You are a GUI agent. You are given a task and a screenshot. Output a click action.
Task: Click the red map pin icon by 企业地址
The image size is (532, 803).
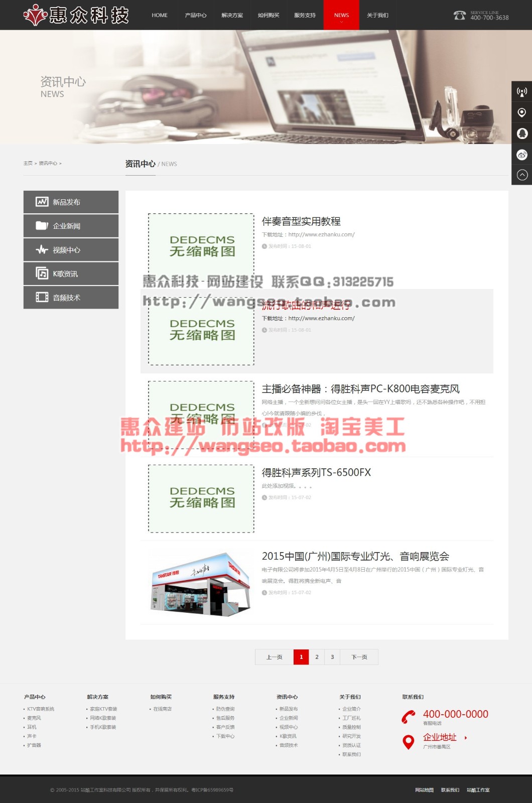click(409, 742)
